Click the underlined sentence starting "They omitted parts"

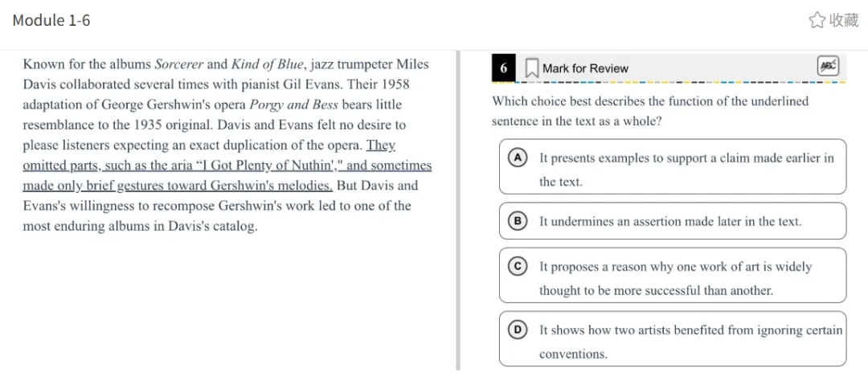(x=227, y=166)
